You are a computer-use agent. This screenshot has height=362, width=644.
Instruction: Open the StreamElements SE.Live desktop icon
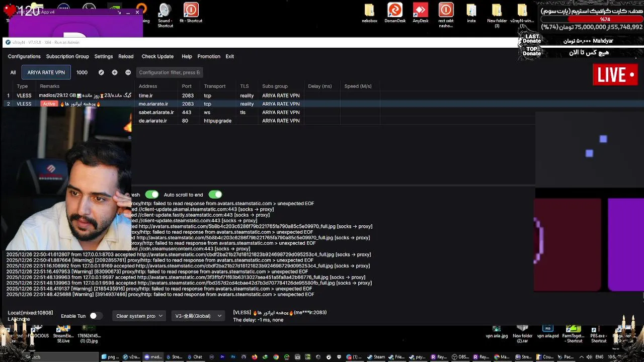coord(63,334)
